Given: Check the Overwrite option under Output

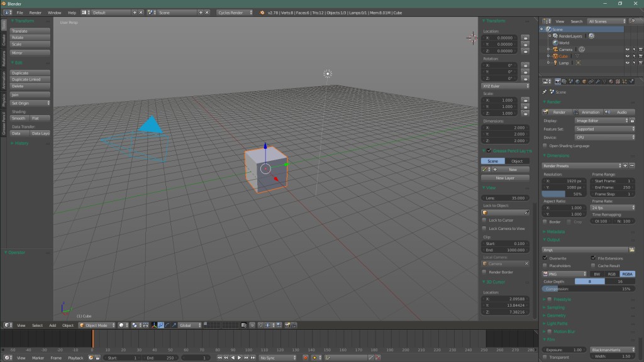Looking at the screenshot, I should pos(546,258).
